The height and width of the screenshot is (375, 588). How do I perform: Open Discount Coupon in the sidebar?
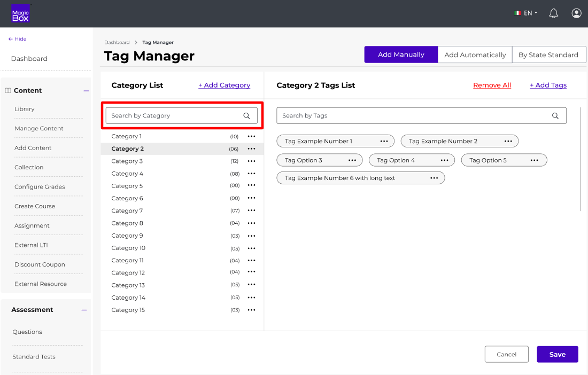coord(40,265)
